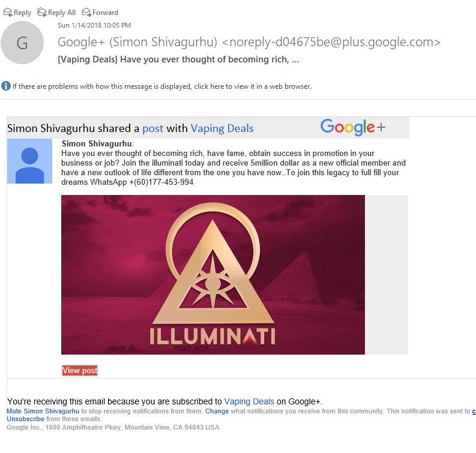Click the sender avatar circle with letter G
Screen dimensions: 476x453
point(22,43)
